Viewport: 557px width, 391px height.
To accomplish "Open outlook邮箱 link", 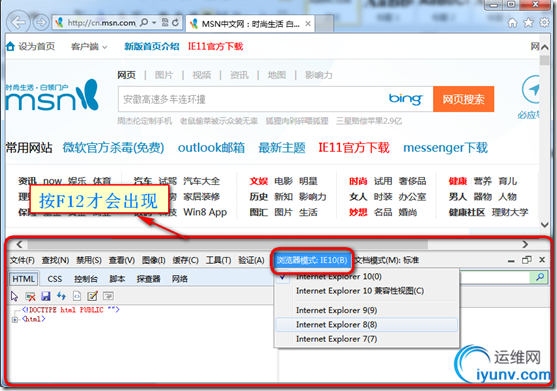I will point(211,148).
